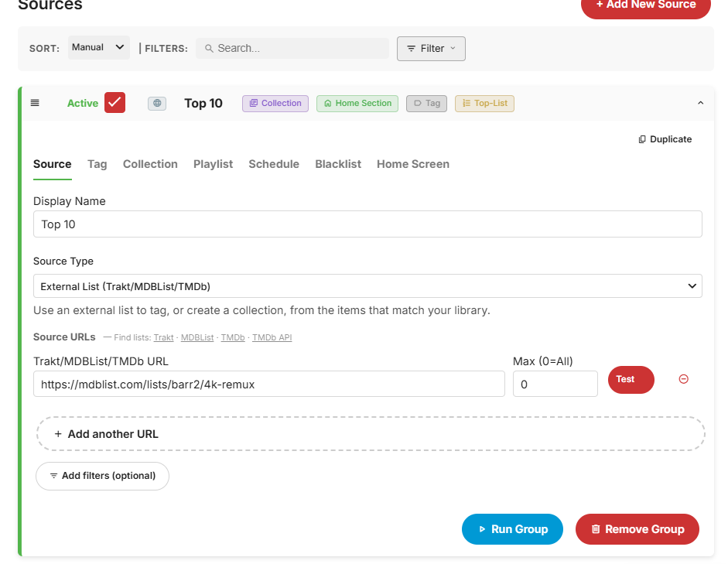Screen dimensions: 728x564
Task: Uncheck the Active checkbox
Action: click(x=114, y=103)
